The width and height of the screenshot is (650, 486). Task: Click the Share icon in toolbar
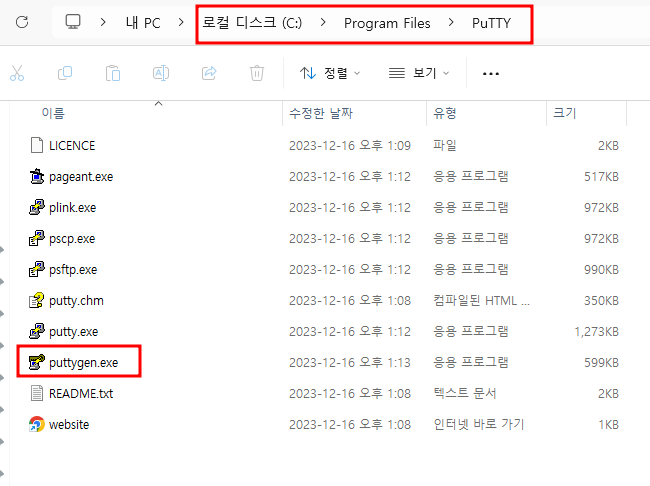(x=209, y=73)
